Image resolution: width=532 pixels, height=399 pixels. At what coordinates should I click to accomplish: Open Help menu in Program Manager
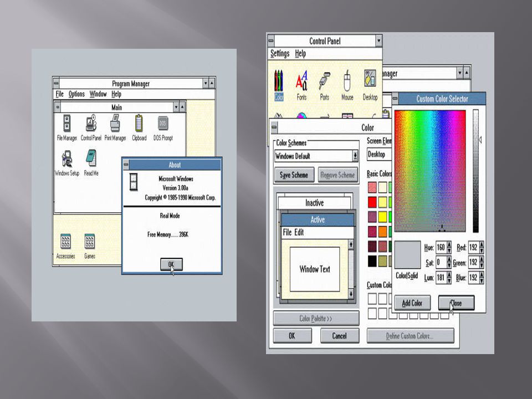tap(116, 94)
